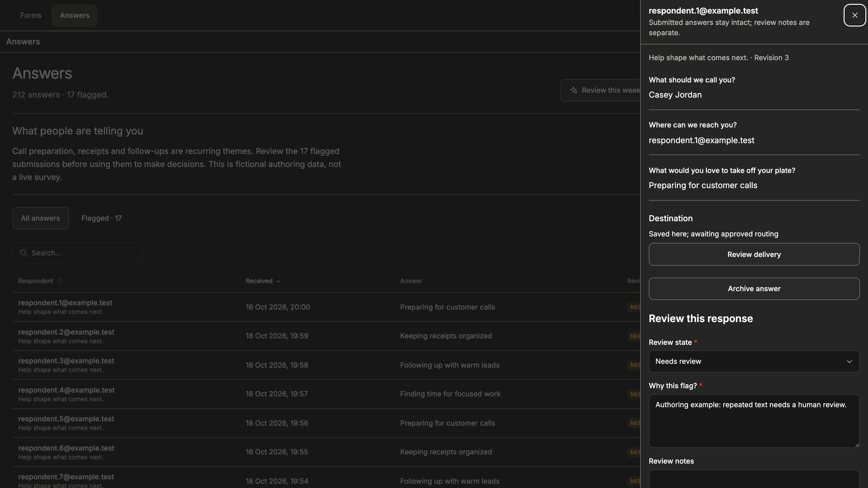Select the Answers tab in top navigation
This screenshot has height=488, width=868.
pos(75,15)
